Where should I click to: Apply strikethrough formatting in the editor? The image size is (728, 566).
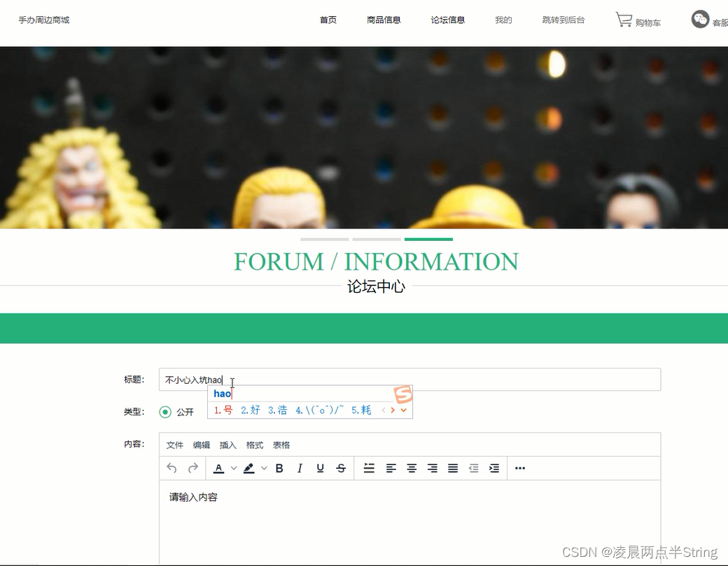click(x=340, y=468)
